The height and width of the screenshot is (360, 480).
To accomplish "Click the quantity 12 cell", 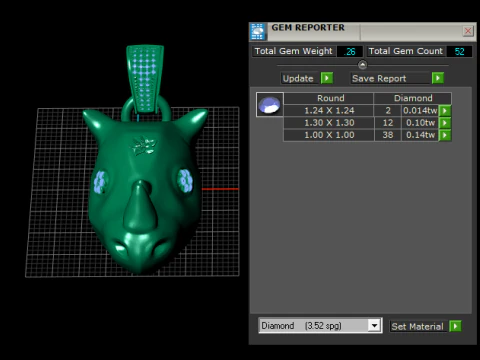I will click(x=388, y=123).
